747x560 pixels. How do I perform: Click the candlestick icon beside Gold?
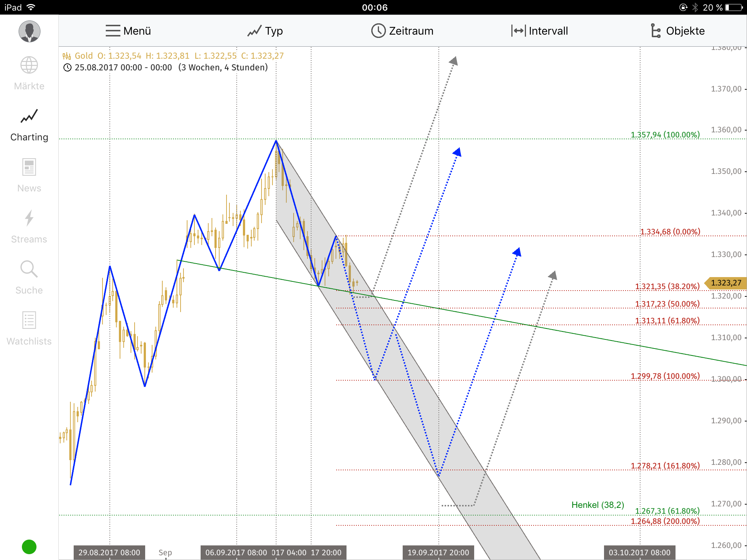coord(66,56)
